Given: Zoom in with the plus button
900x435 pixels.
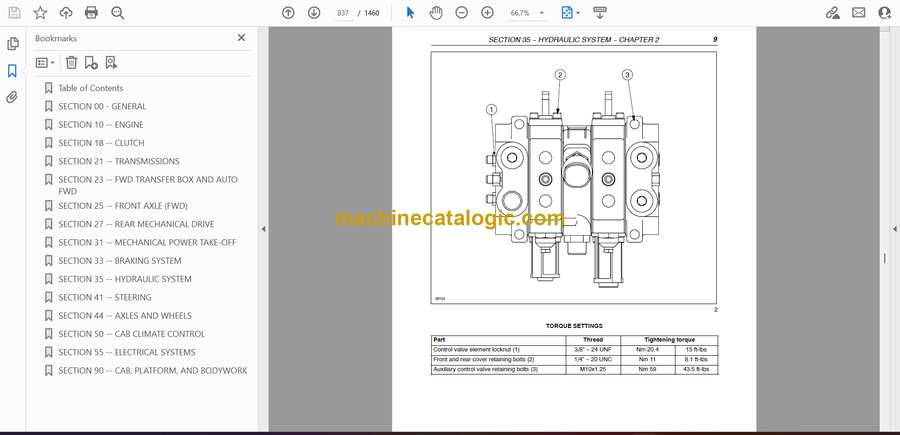Looking at the screenshot, I should click(x=487, y=13).
